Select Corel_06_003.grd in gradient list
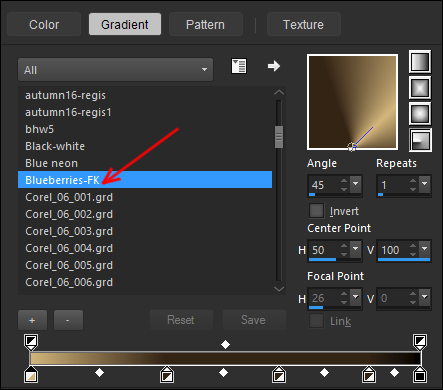Image resolution: width=443 pixels, height=390 pixels. pos(145,231)
